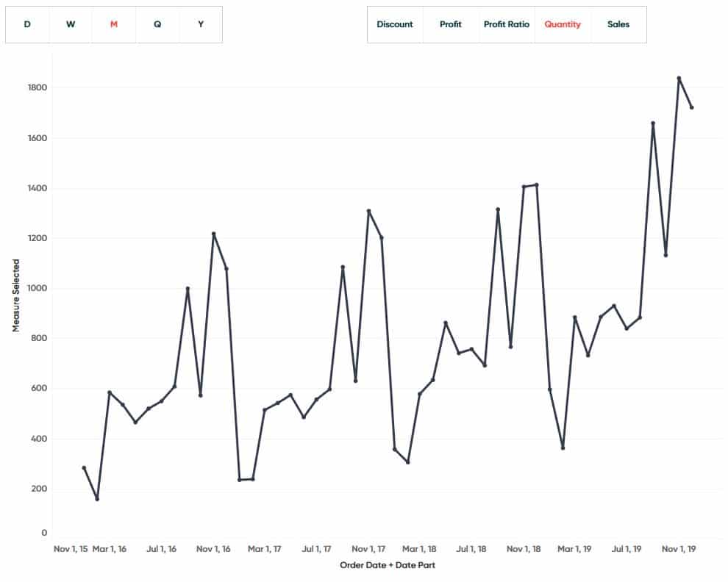The height and width of the screenshot is (582, 728).
Task: Click the 1600 y-axis tick label
Action: point(38,138)
